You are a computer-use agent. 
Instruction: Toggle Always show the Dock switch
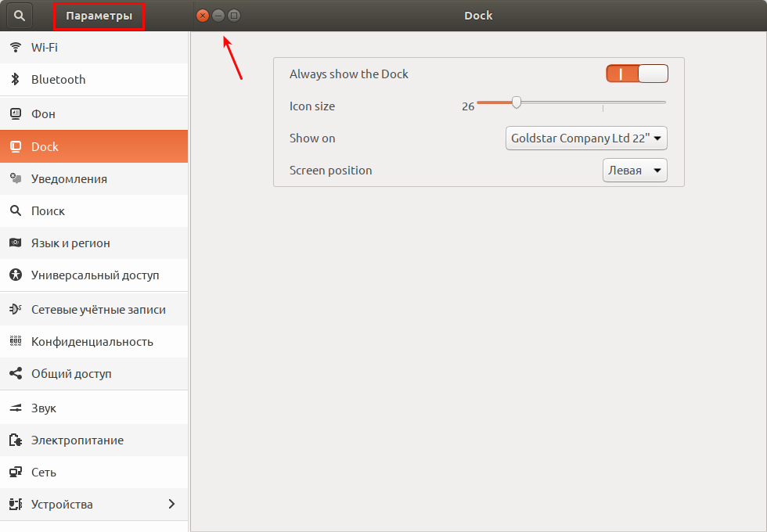click(x=637, y=74)
